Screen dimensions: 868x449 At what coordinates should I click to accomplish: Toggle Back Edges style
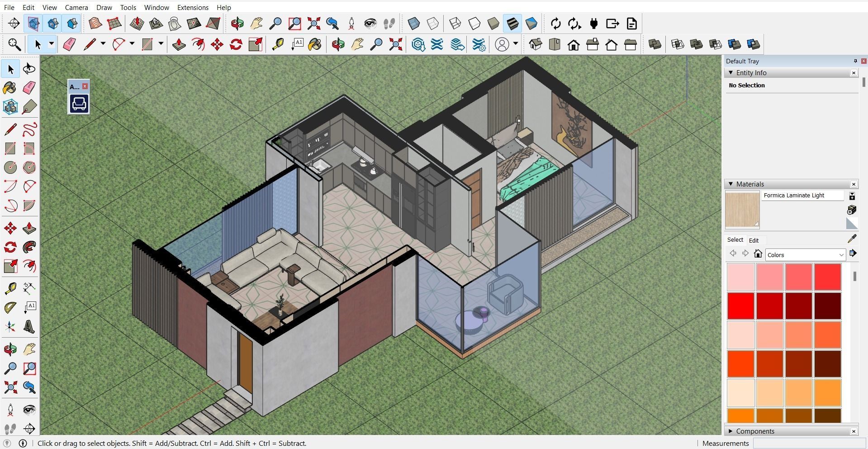432,24
